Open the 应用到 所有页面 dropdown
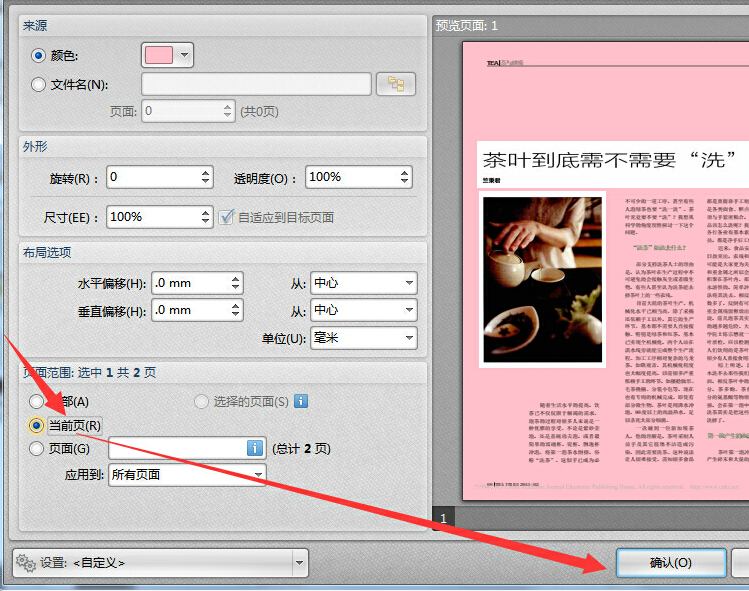The height and width of the screenshot is (591, 749). pos(187,474)
